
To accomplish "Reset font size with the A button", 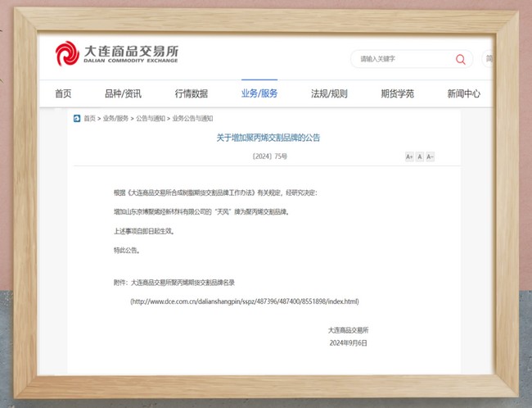I will 420,156.
